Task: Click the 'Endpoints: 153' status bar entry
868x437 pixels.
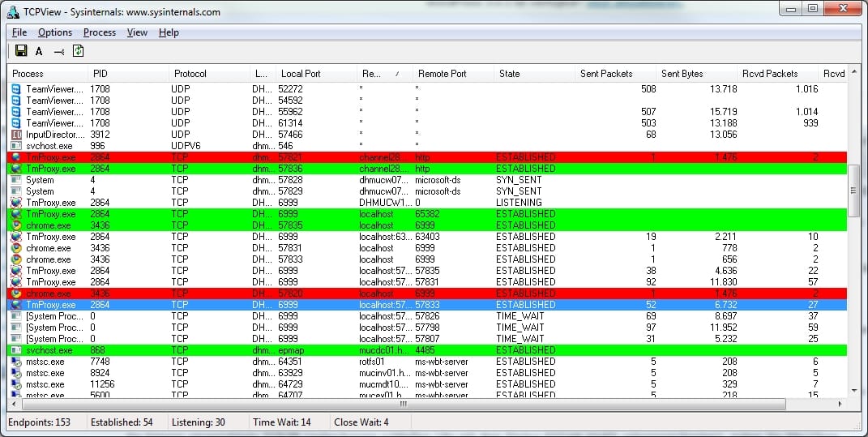Action: [39, 422]
